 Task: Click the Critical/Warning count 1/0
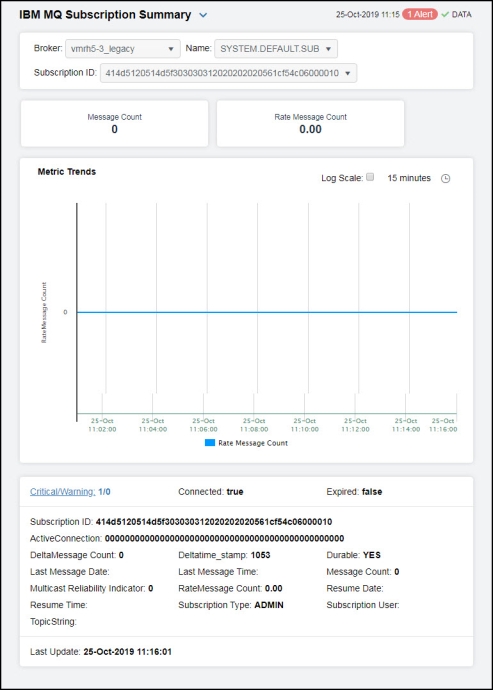coord(104,492)
